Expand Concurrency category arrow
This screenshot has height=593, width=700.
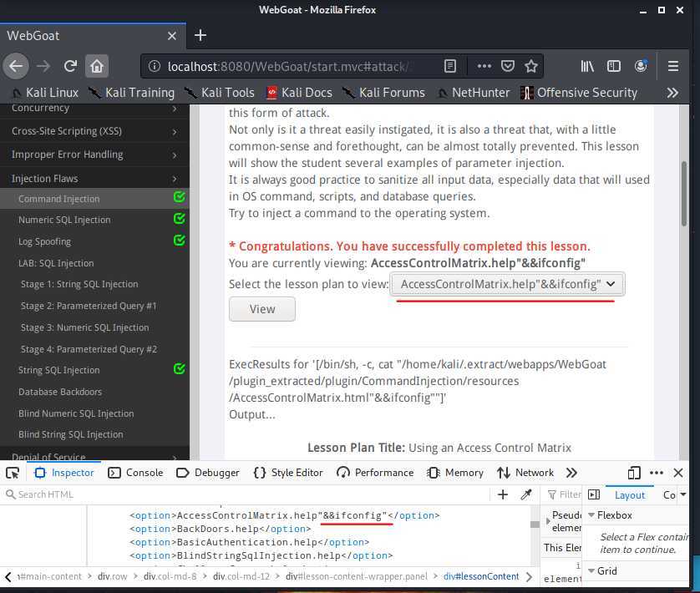coord(175,109)
